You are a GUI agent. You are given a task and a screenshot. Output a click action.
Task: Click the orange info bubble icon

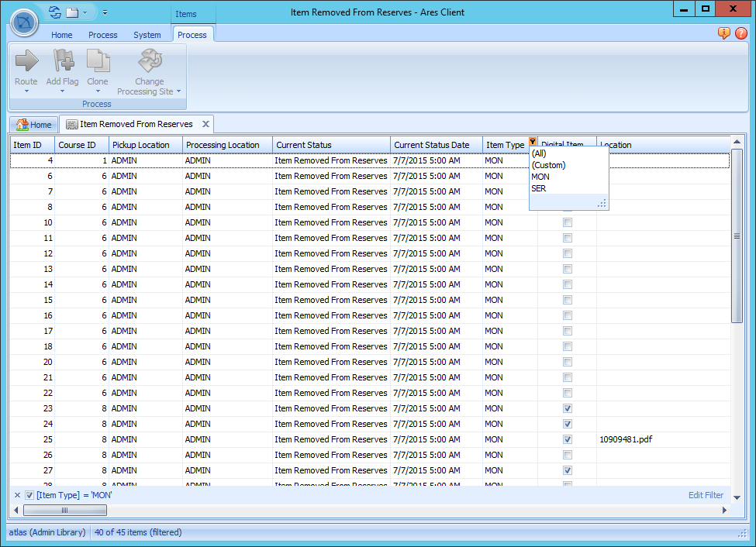(x=723, y=33)
